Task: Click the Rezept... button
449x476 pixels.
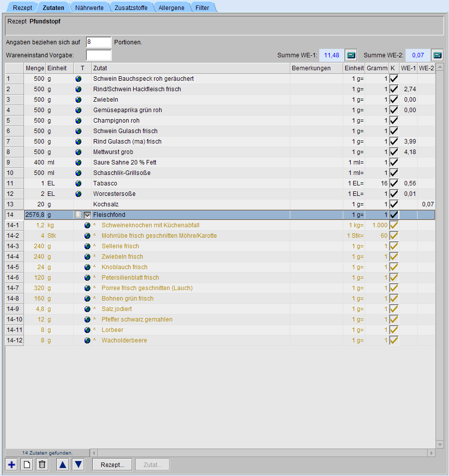Action: coord(112,465)
